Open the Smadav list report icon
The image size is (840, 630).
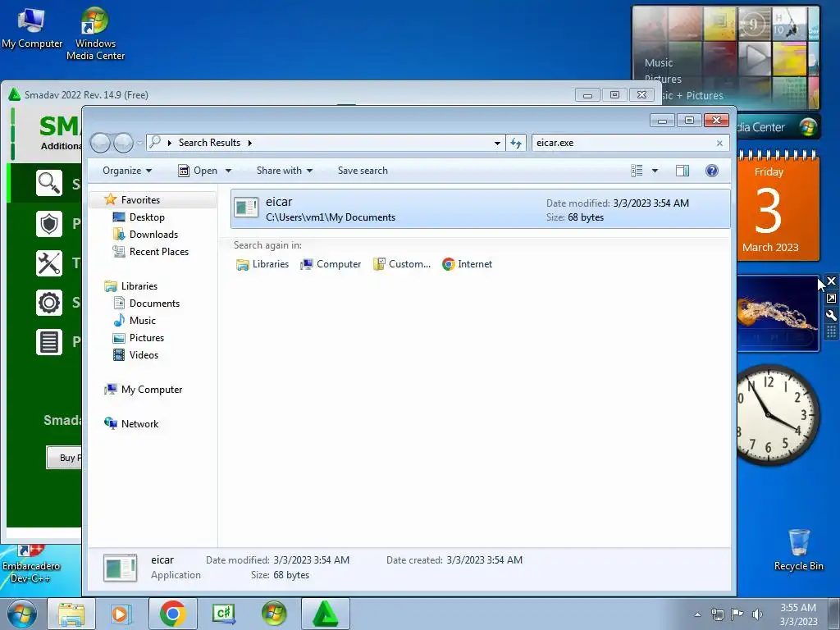(x=49, y=342)
